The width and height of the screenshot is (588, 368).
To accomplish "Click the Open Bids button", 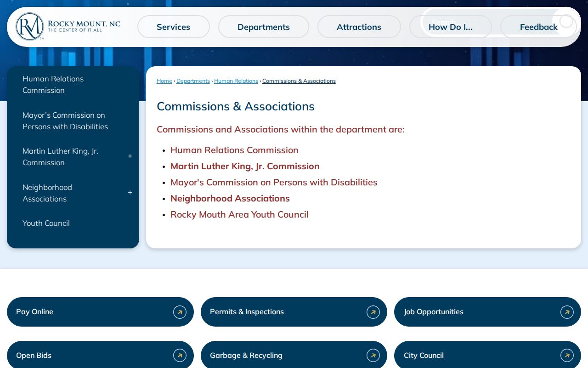I will 100,355.
